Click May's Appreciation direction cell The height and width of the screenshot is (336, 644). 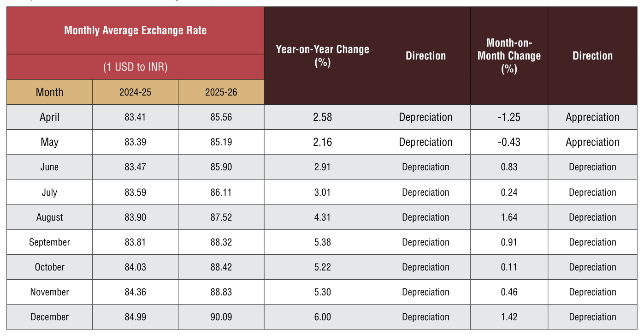pyautogui.click(x=592, y=142)
